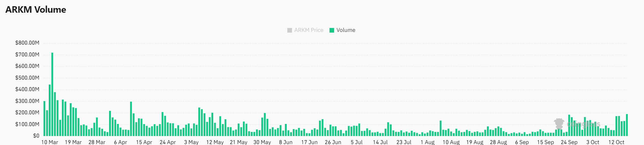The width and height of the screenshot is (644, 145).
Task: Click the 17 Jun date label
Action: [x=309, y=142]
